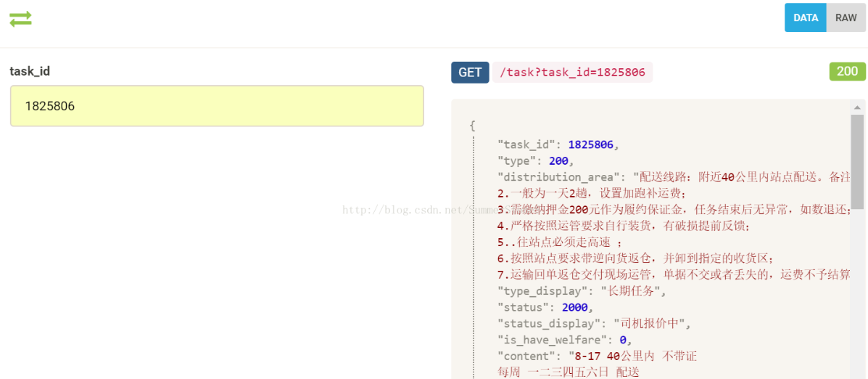The image size is (868, 379).
Task: Click the GET method button
Action: [470, 72]
